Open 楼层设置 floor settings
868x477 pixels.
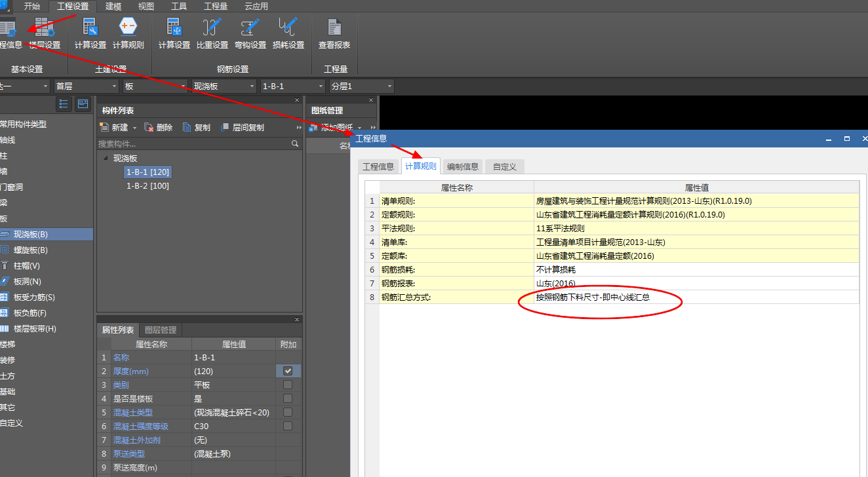click(45, 34)
